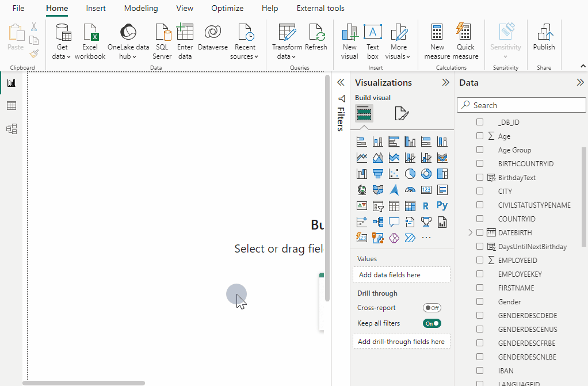This screenshot has height=386, width=588.
Task: Turn off Keep all filters switch
Action: tap(432, 323)
